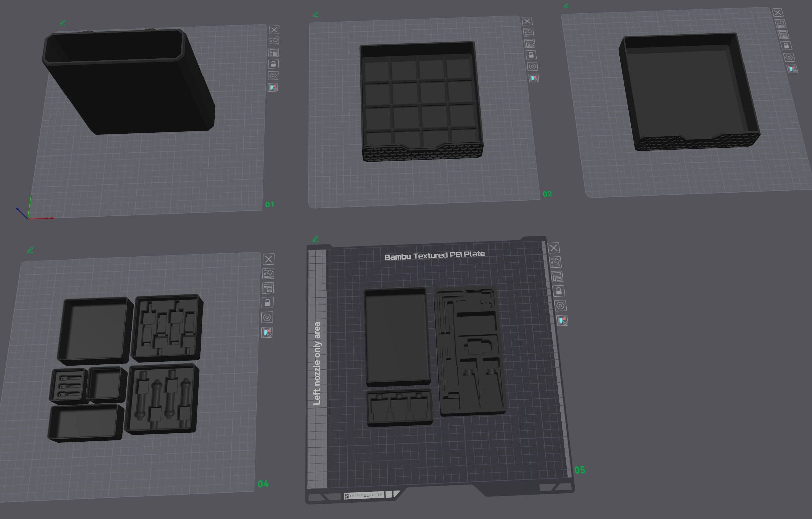Arrange the empty honeycomb tray's plate
The height and width of the screenshot is (519, 812).
pyautogui.click(x=783, y=35)
